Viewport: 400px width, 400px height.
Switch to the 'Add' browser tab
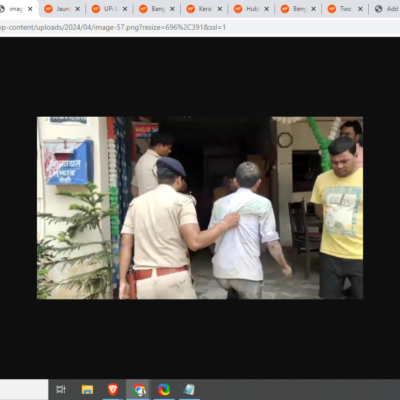click(387, 9)
